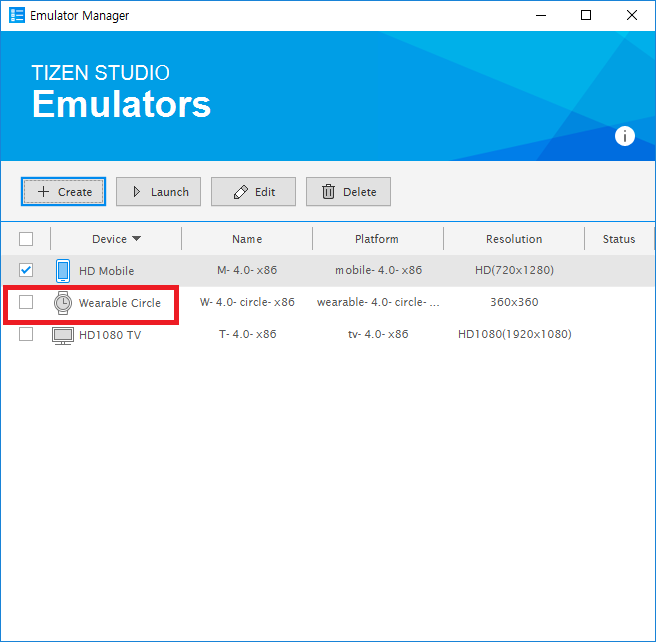Click the Emulator Manager title bar icon
Screen dimensions: 656x642
[17, 15]
